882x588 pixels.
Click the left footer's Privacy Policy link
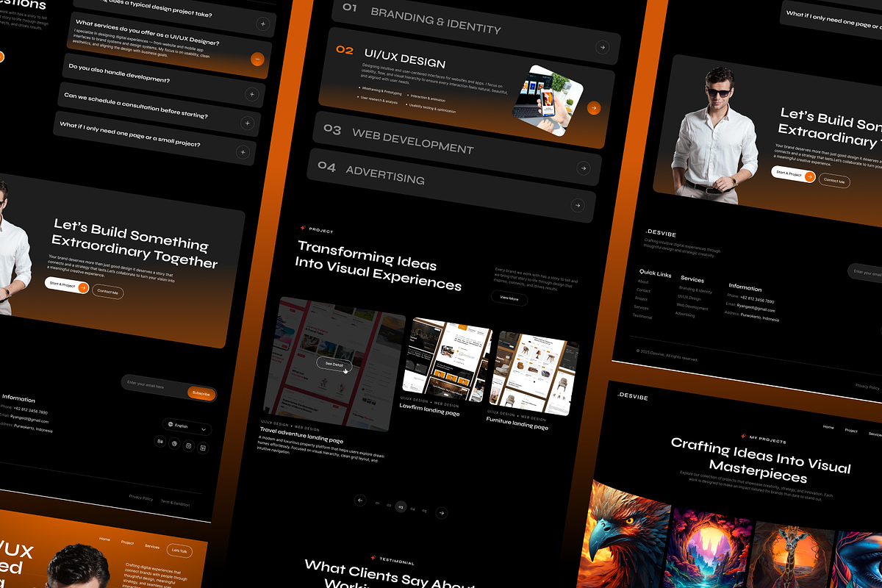141,498
